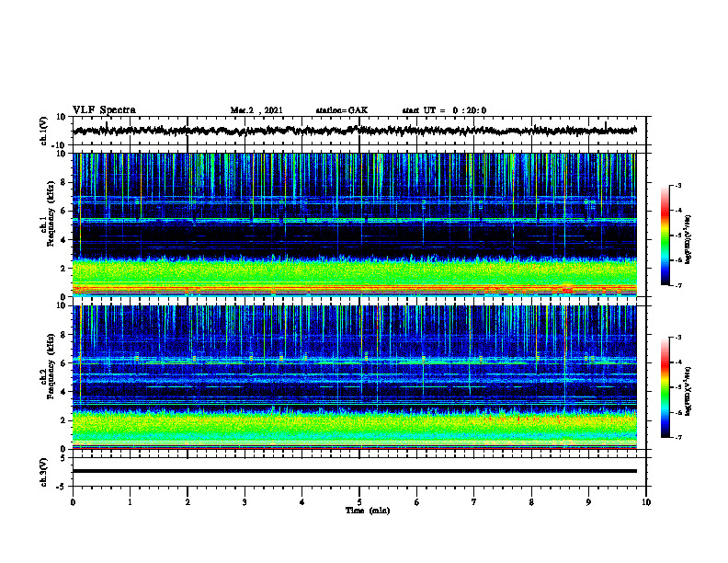Click time axis tick label "1"
Screen dimensions: 728x563
[x=130, y=502]
